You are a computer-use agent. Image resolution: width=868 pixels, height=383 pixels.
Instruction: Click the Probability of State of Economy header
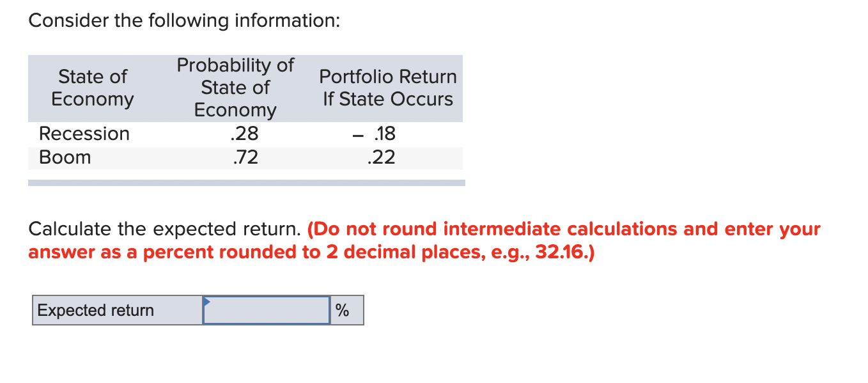tap(235, 88)
